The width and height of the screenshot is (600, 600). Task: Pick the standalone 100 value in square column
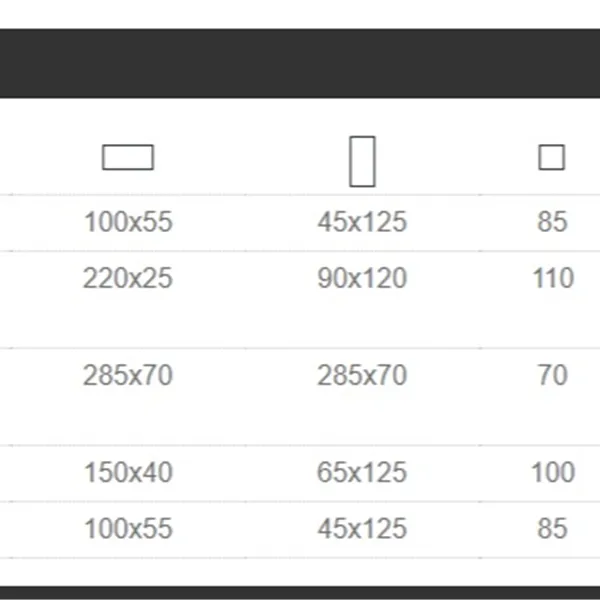point(552,472)
